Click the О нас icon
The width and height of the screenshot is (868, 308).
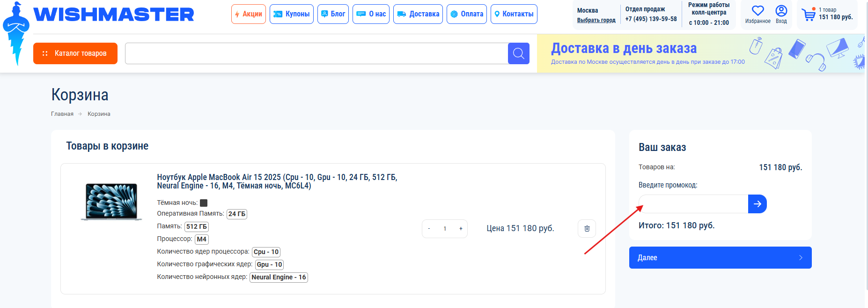point(361,14)
